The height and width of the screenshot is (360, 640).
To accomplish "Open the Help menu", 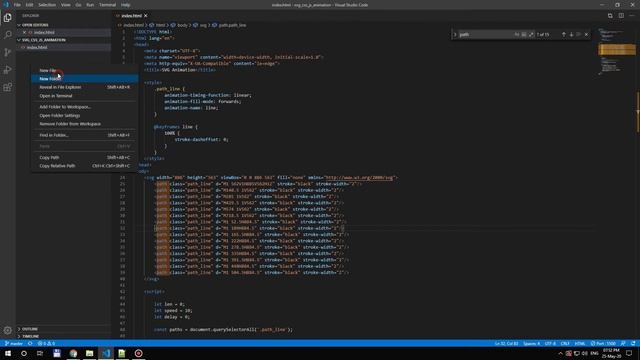I will point(125,5).
